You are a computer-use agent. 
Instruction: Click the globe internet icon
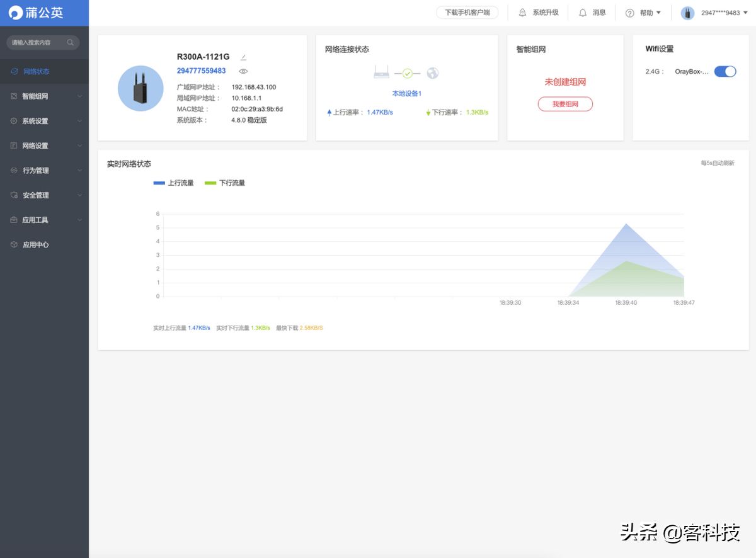[432, 74]
